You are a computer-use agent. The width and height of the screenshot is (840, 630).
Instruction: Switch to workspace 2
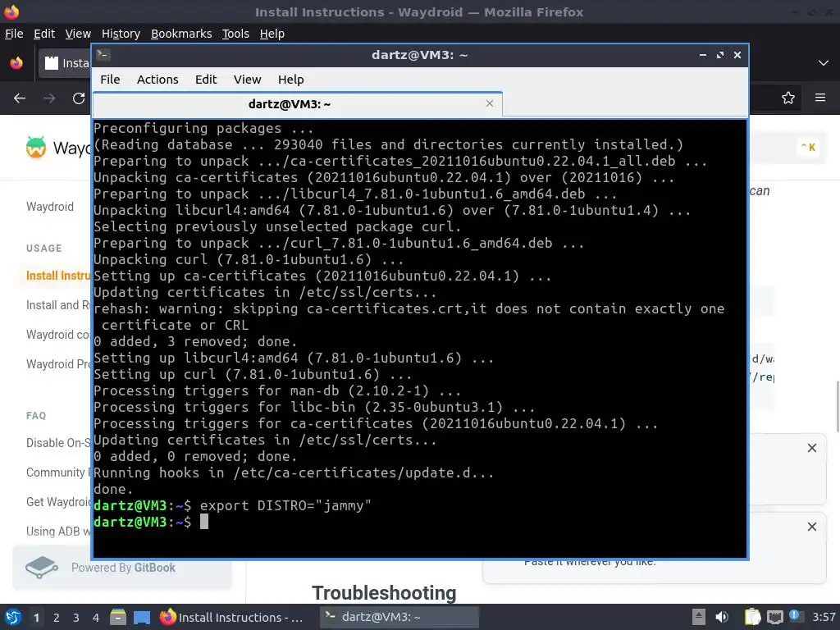coord(57,618)
